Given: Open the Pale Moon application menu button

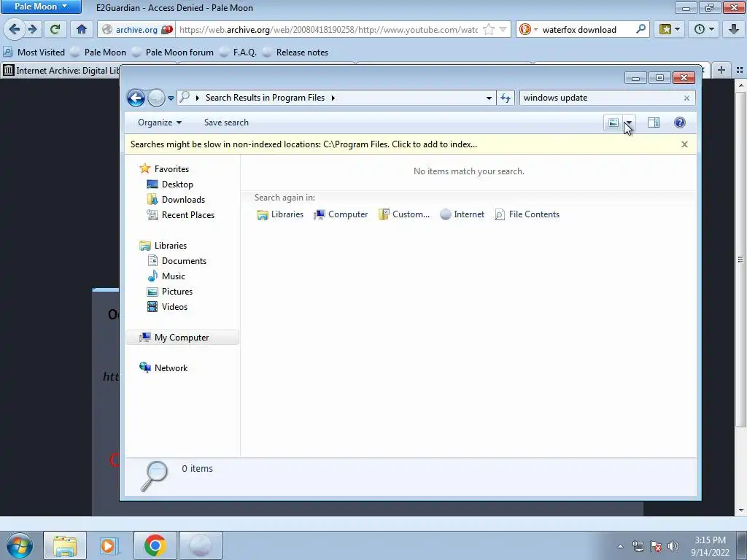Looking at the screenshot, I should [41, 7].
